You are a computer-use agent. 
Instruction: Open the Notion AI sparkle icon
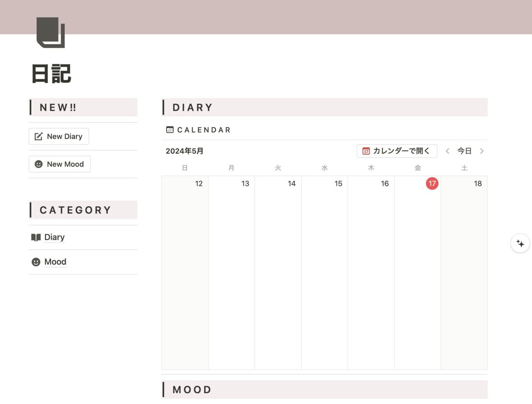point(520,243)
